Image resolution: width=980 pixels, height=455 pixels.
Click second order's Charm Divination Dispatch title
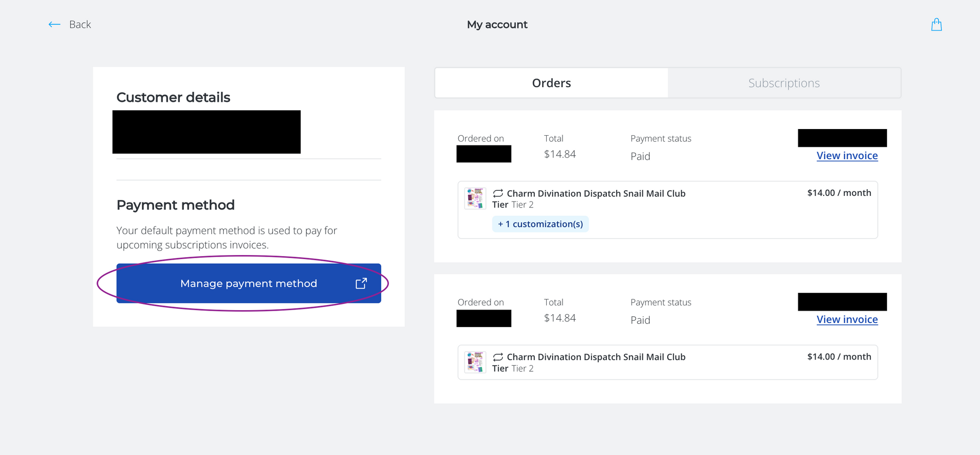tap(596, 357)
